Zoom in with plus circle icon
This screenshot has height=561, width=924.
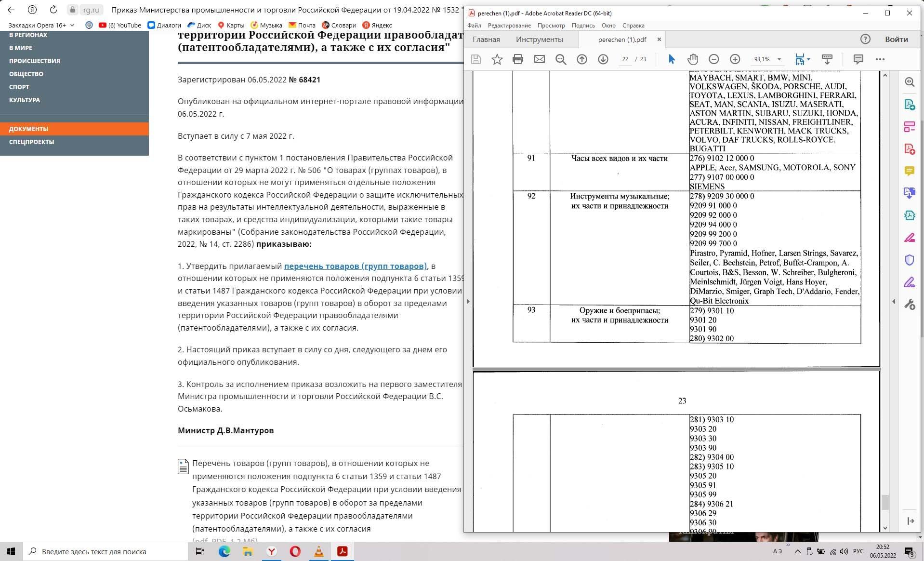[735, 59]
